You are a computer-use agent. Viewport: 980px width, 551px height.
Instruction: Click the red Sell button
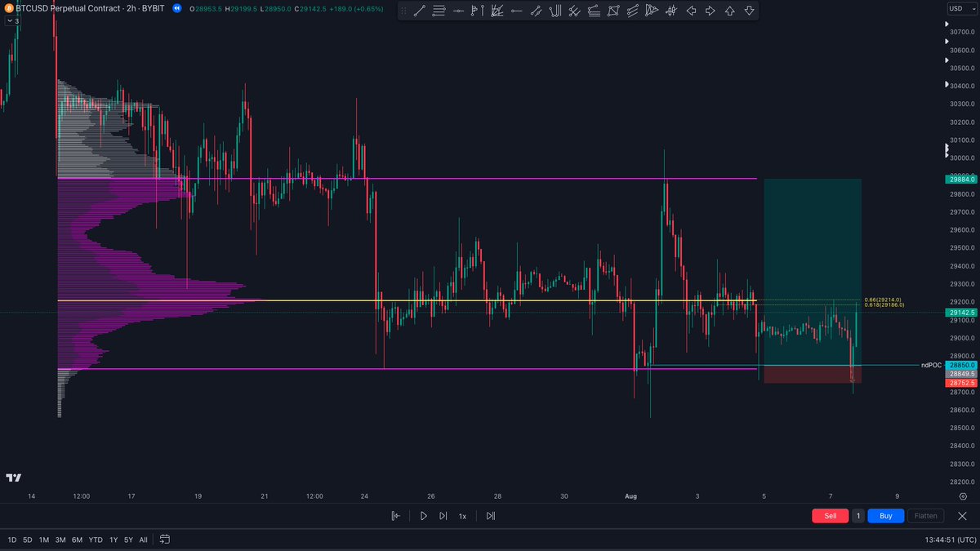830,516
